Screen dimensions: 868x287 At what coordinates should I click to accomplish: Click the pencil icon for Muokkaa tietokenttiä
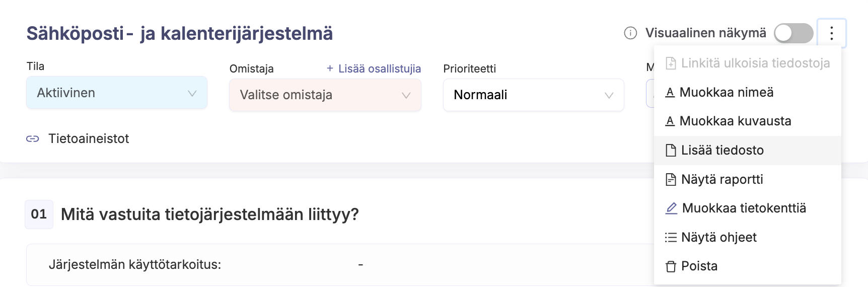pos(671,208)
